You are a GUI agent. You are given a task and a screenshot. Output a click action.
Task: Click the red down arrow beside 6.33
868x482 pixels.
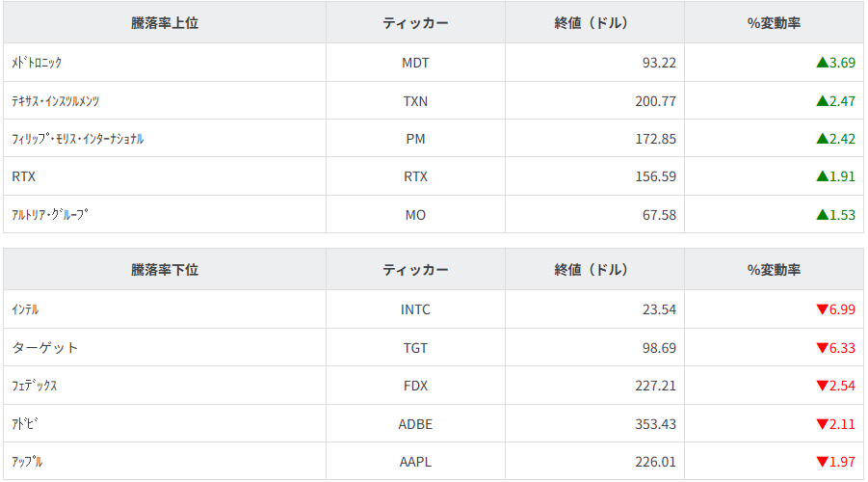(x=822, y=347)
